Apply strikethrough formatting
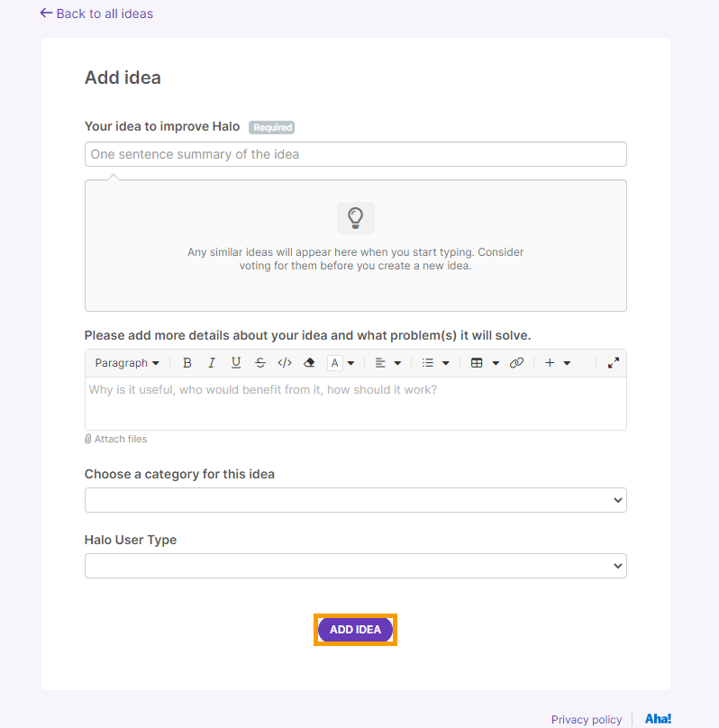The width and height of the screenshot is (719, 728). click(x=260, y=363)
